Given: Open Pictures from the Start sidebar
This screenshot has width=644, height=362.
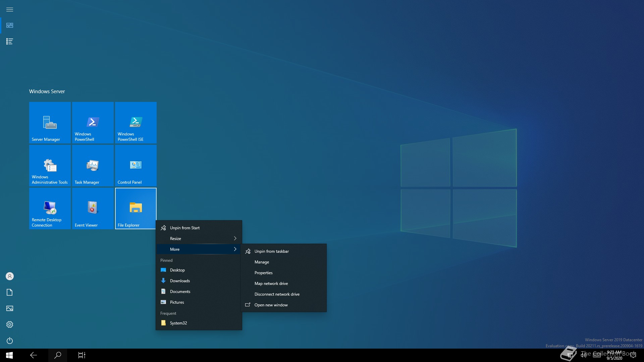Looking at the screenshot, I should tap(10, 308).
